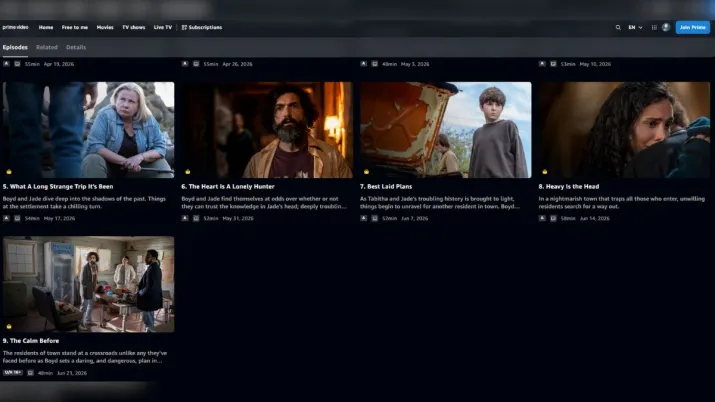Click the age rating icon beside Jun 7, 2026

pyautogui.click(x=363, y=218)
